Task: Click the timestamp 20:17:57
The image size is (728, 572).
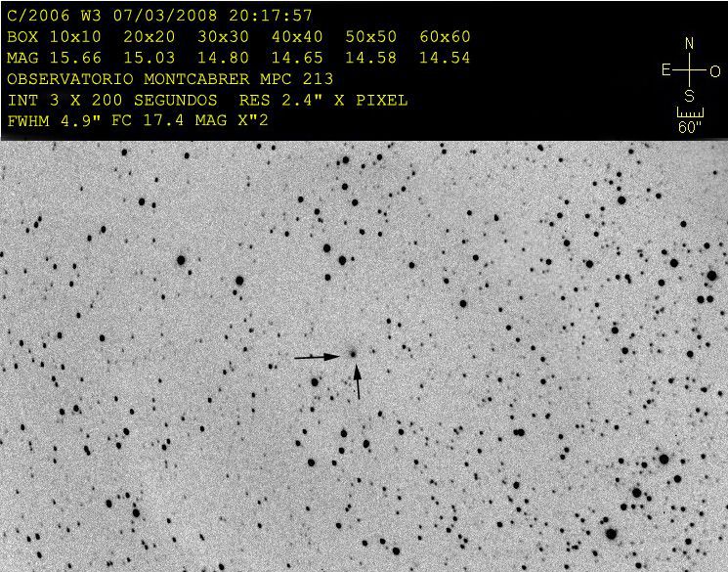Action: 271,16
